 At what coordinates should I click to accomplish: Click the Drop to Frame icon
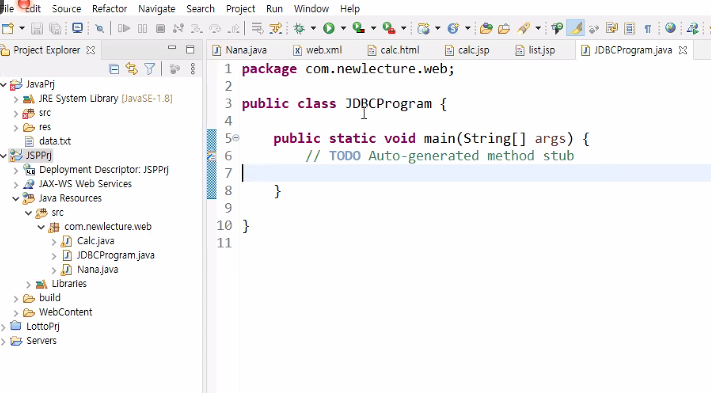click(x=257, y=29)
